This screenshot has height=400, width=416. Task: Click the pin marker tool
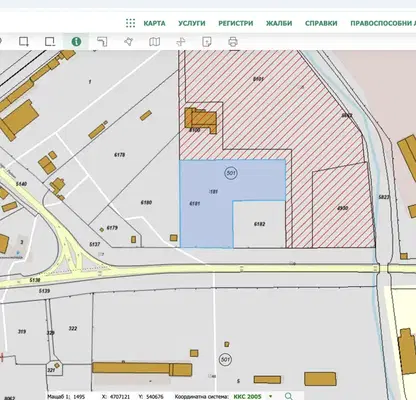pyautogui.click(x=129, y=42)
